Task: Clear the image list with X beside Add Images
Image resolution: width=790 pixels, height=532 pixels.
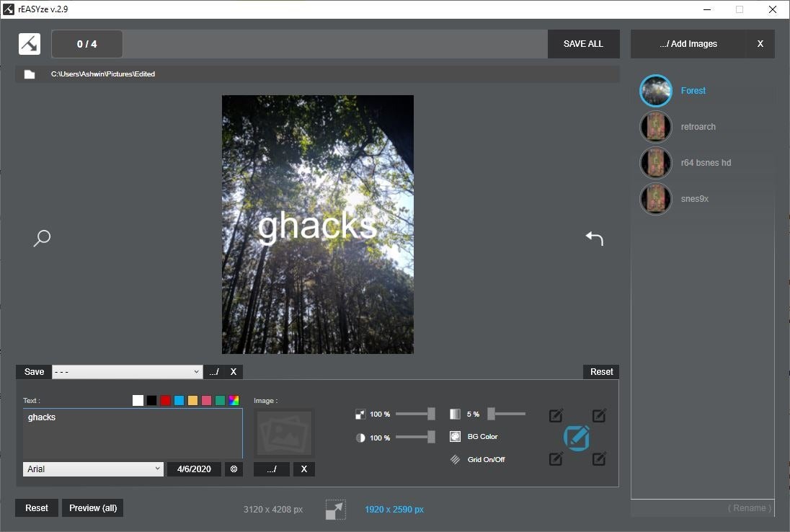Action: click(x=760, y=44)
